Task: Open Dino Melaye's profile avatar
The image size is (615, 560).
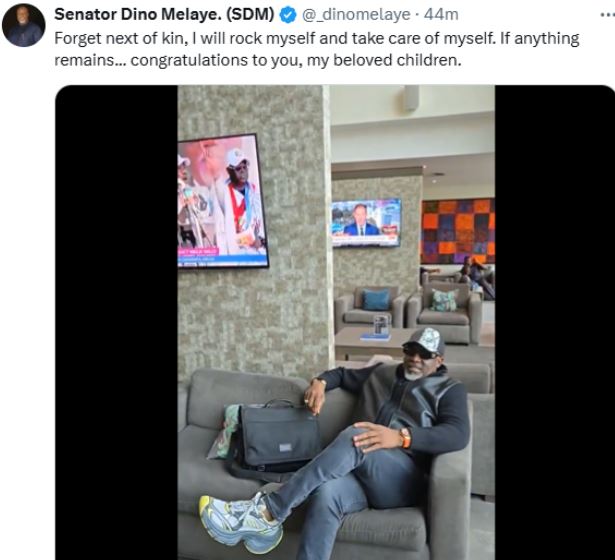Action: (23, 25)
